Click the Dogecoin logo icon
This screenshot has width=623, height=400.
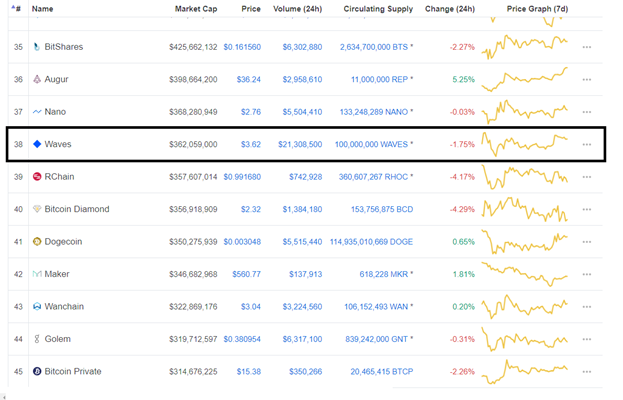(37, 242)
